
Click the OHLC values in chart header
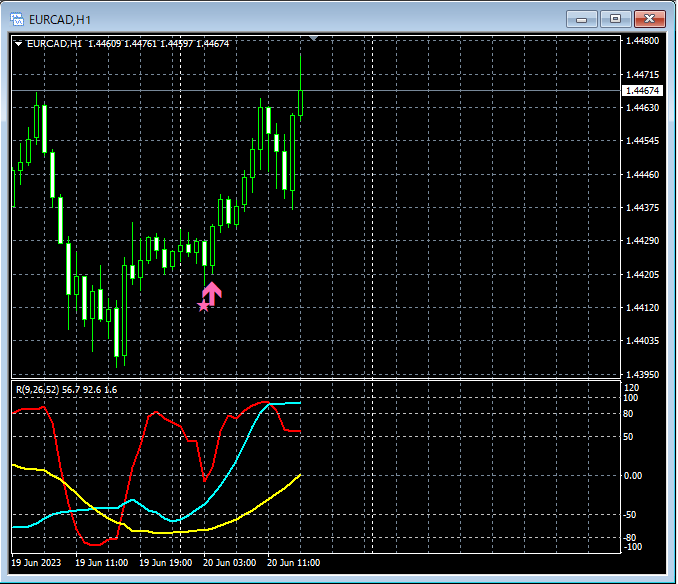point(159,44)
